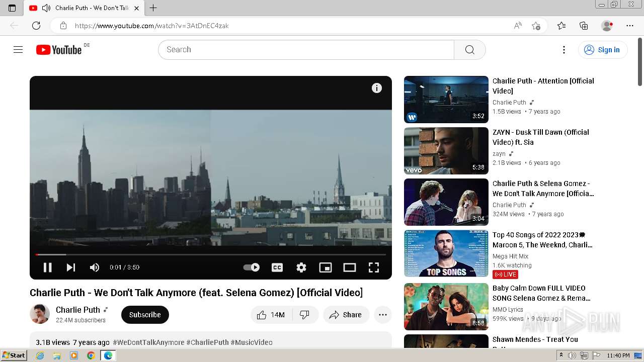
Task: Enter fullscreen mode
Action: pos(374,267)
